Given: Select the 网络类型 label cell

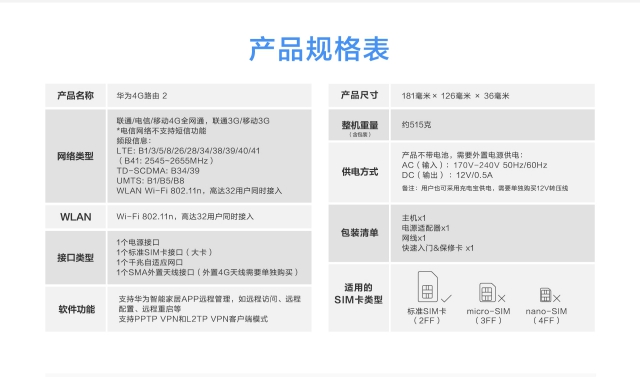Looking at the screenshot, I should point(76,156).
